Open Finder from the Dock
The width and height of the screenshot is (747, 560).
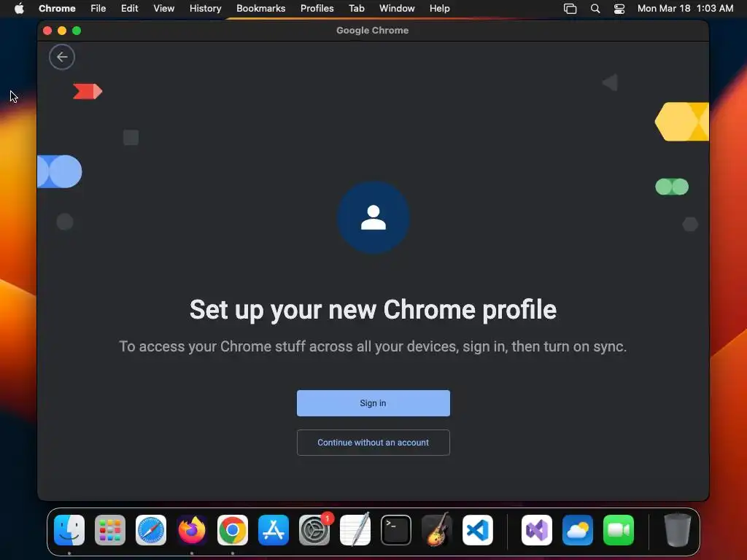coord(69,530)
